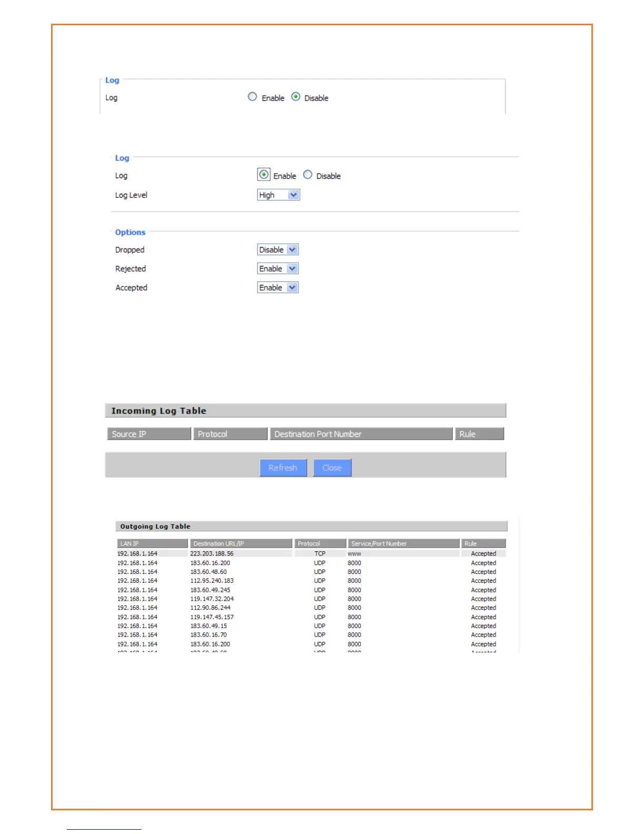The image size is (644, 834).
Task: Click the Accepted label in Options section
Action: click(x=131, y=287)
